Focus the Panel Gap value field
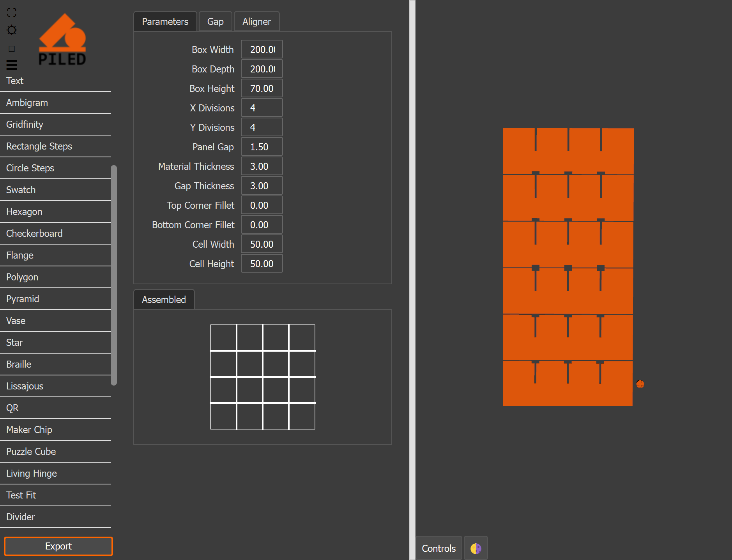Viewport: 732px width, 560px height. pos(262,147)
